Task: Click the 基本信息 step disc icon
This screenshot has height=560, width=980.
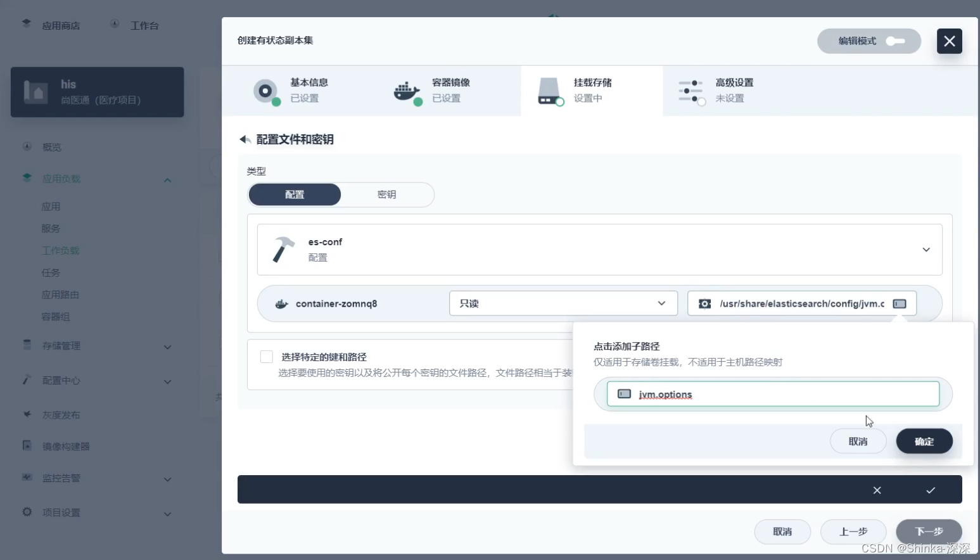Action: coord(266,91)
